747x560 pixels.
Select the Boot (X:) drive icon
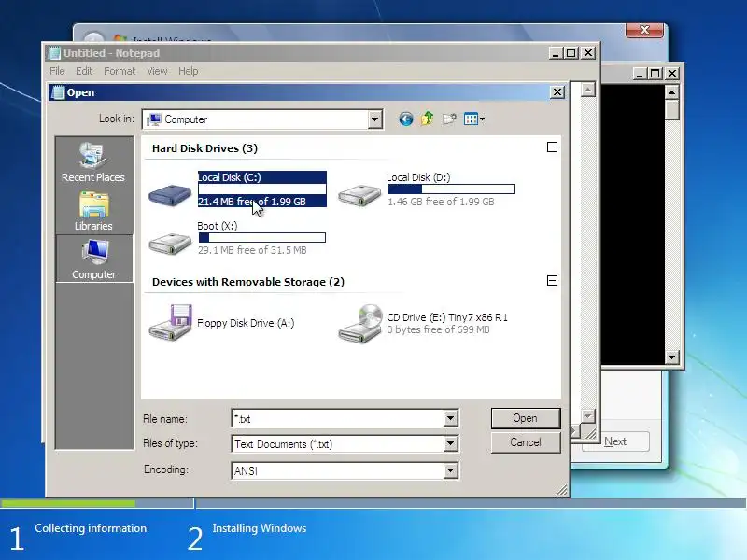coord(170,244)
